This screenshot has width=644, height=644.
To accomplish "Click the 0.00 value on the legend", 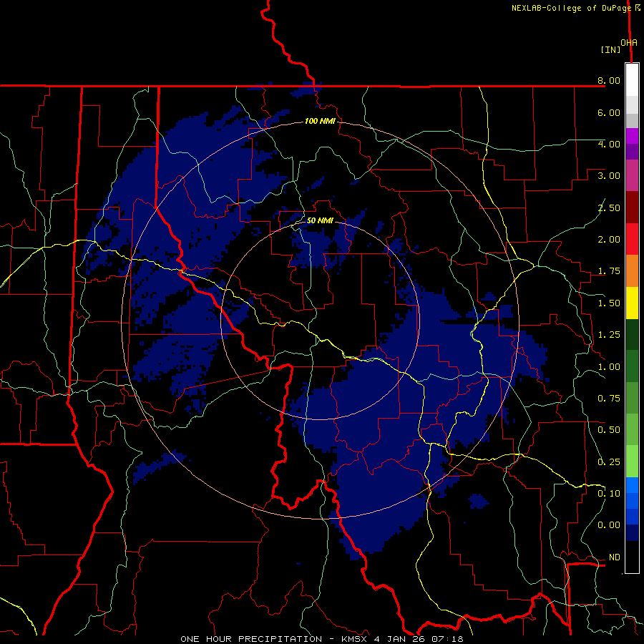I will coord(609,525).
